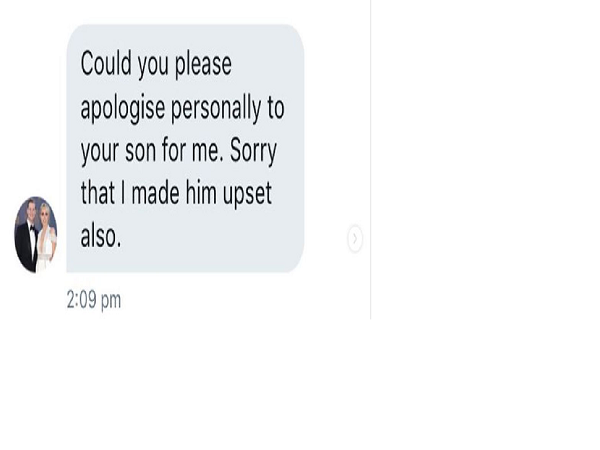Click the word "personally" in the message
600x450 pixels.
click(x=216, y=109)
